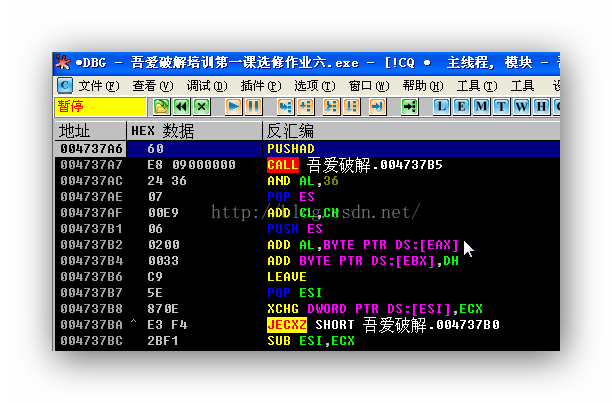The image size is (612, 403).
Task: Click the Step Into toolbar icon
Action: pos(285,107)
